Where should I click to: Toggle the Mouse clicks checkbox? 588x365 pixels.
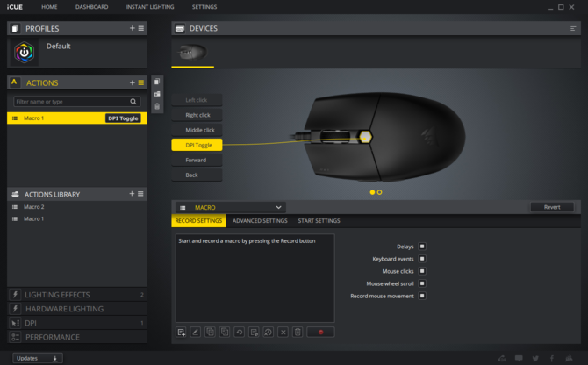tap(422, 271)
